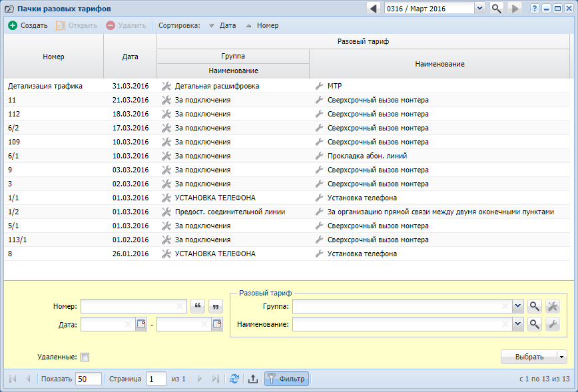Click the tools icon beside Группа filter
The image size is (578, 392).
point(553,306)
